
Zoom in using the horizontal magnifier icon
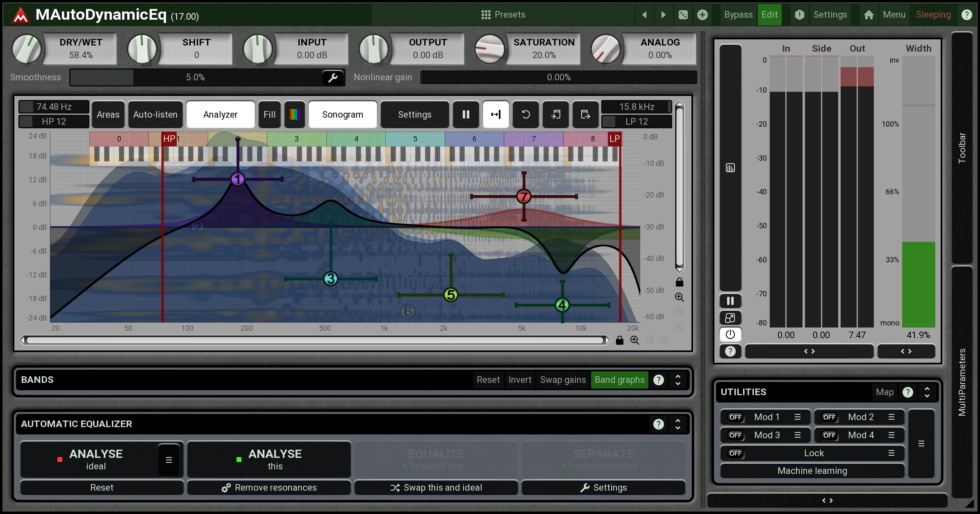point(634,340)
